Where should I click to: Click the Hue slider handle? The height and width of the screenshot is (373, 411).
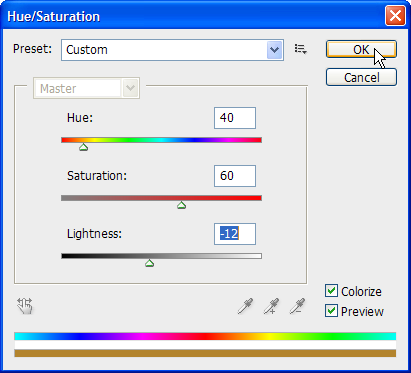click(x=84, y=147)
